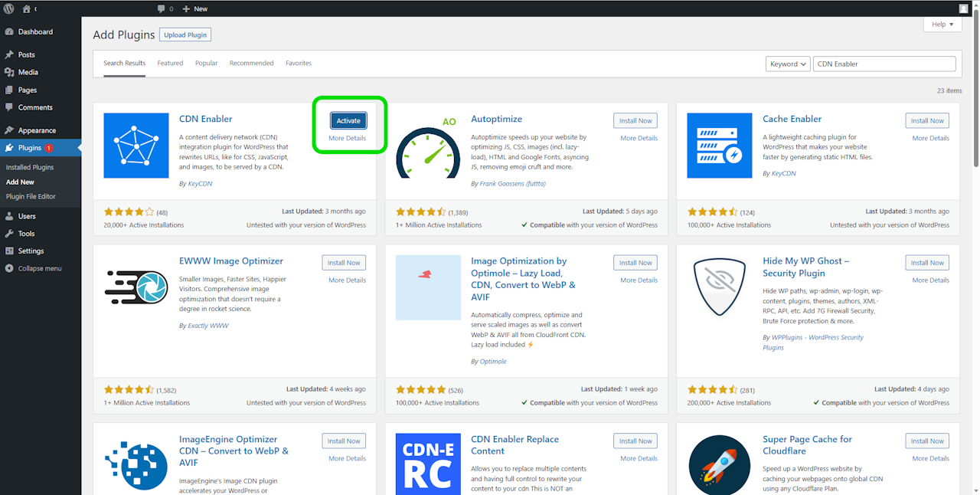Install Hide My WP Ghost plugin

coord(927,263)
